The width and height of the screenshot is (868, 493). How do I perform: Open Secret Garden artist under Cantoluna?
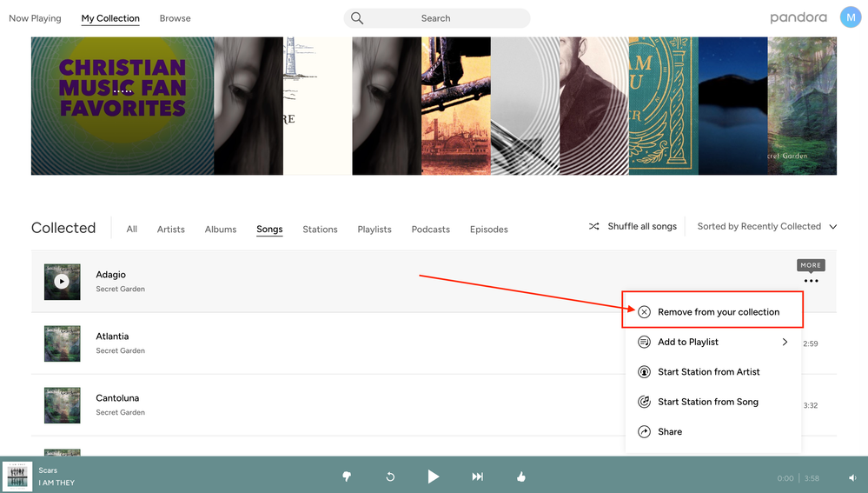pos(120,412)
